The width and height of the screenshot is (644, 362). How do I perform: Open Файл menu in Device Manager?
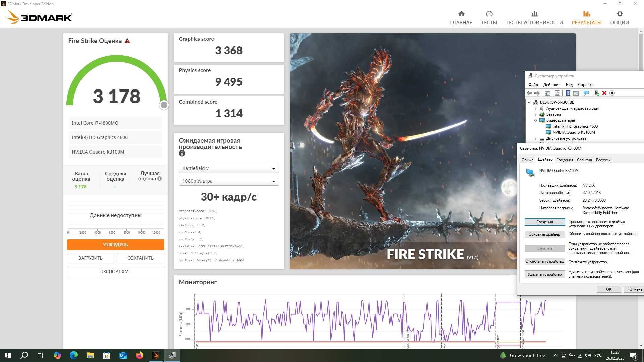(x=533, y=85)
